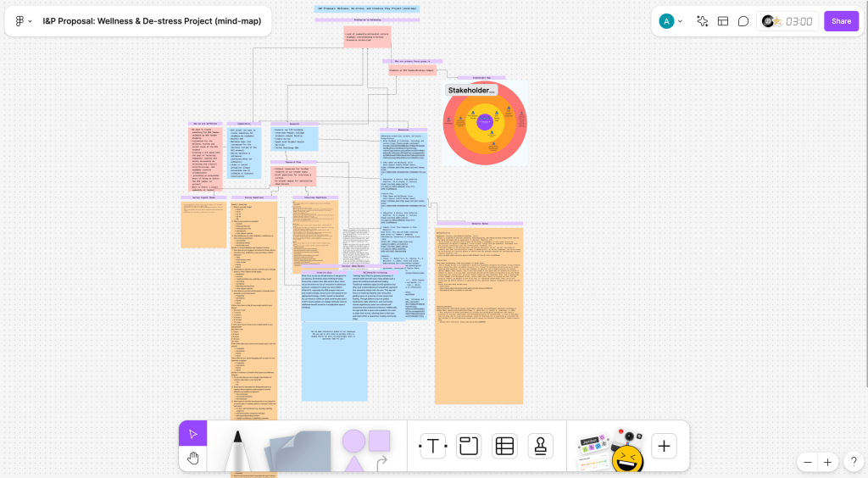The height and width of the screenshot is (478, 868).
Task: Insert a Table from toolbar
Action: (504, 446)
